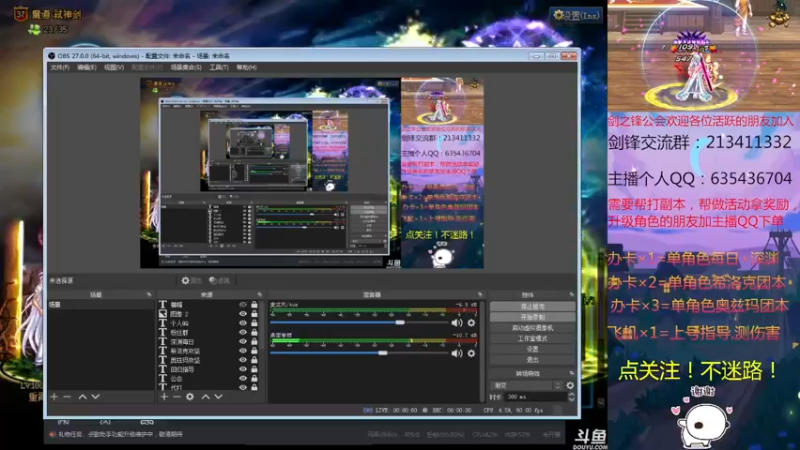Toggle visibility eye for 图像 2 source
The image size is (800, 450).
[x=243, y=314]
